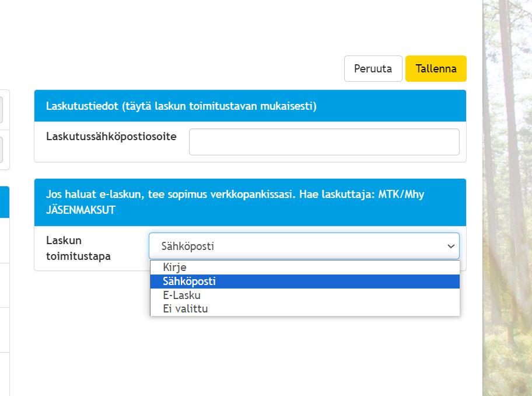Click the yellow Tallenna save button
Screen dimensions: 532x396
click(x=436, y=68)
